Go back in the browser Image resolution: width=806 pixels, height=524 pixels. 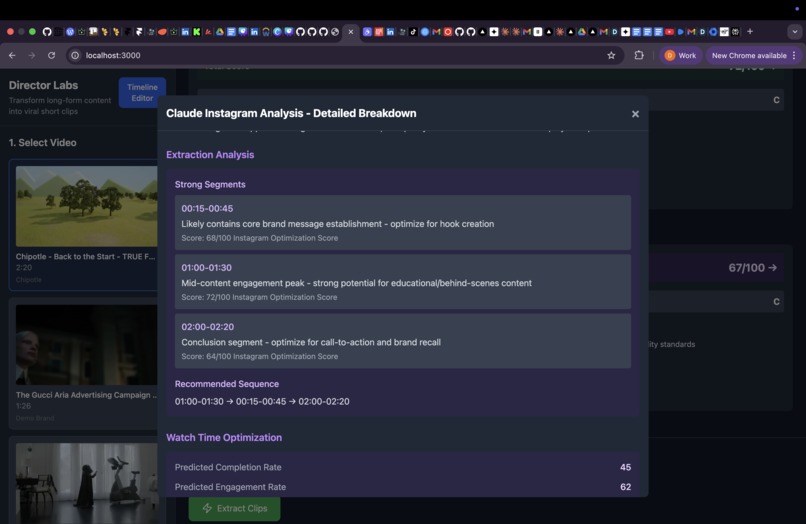pyautogui.click(x=12, y=55)
